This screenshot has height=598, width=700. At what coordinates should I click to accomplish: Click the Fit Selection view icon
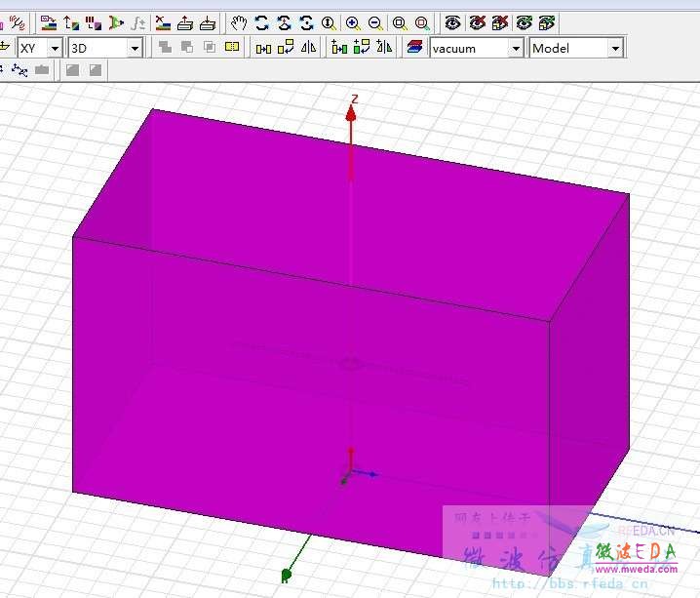[422, 22]
